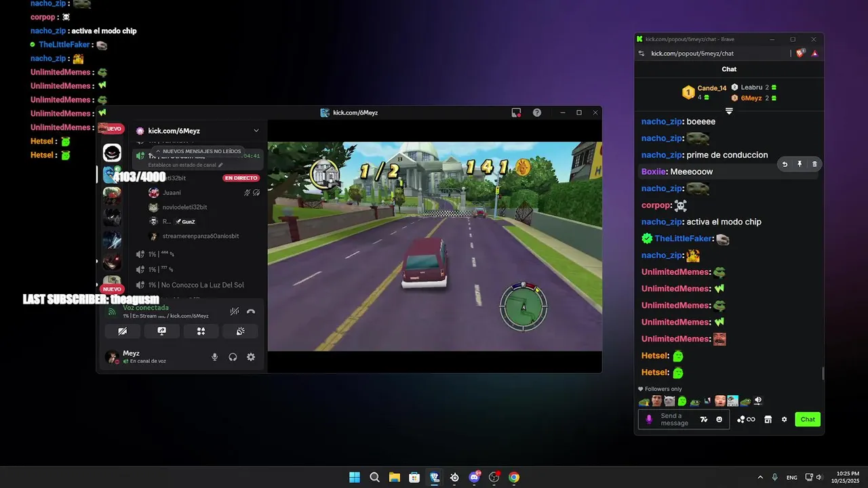The image size is (868, 488).
Task: Open Discord inbox icon in title bar
Action: (x=516, y=113)
